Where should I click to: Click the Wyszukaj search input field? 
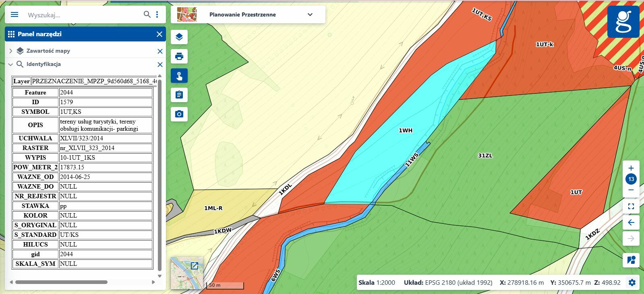click(81, 15)
